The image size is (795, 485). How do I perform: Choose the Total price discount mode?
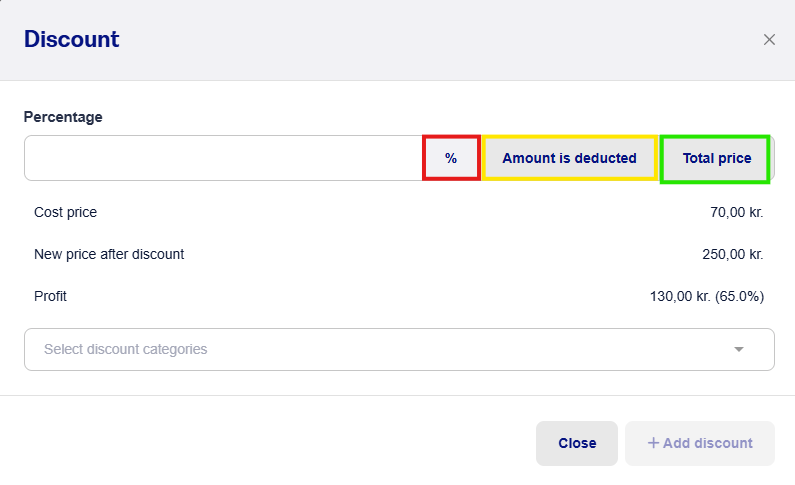point(716,158)
